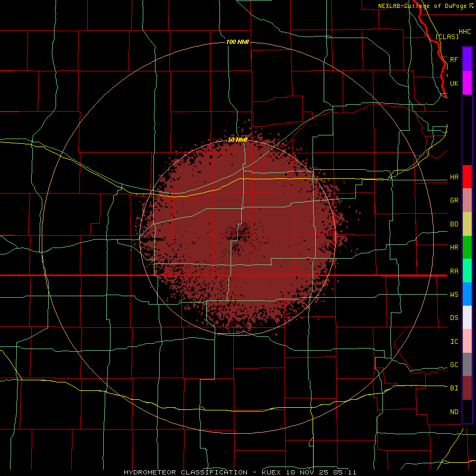The width and height of the screenshot is (476, 476).
Task: Click the [CLAS] units label
Action: tap(447, 36)
